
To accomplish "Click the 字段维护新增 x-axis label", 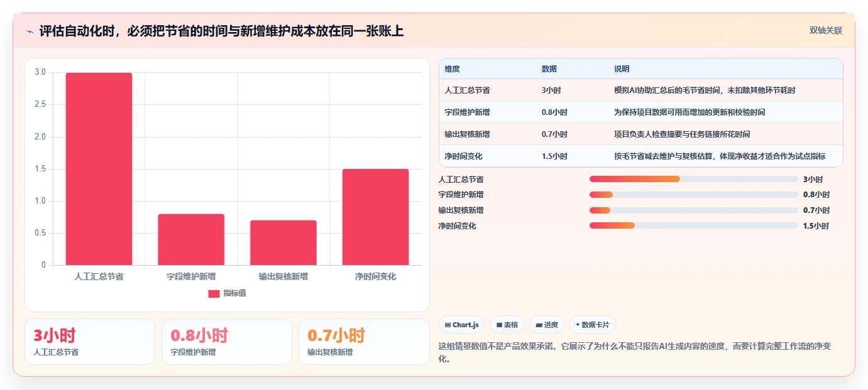I will (x=191, y=276).
